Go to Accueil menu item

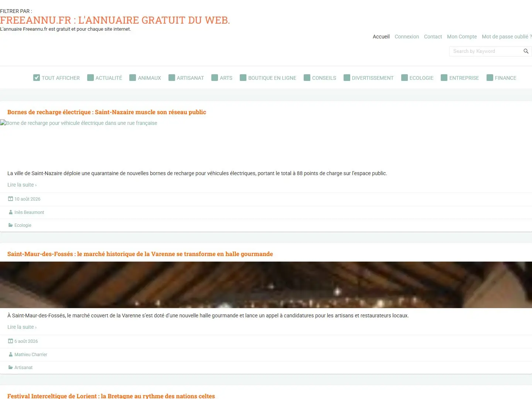coord(381,37)
